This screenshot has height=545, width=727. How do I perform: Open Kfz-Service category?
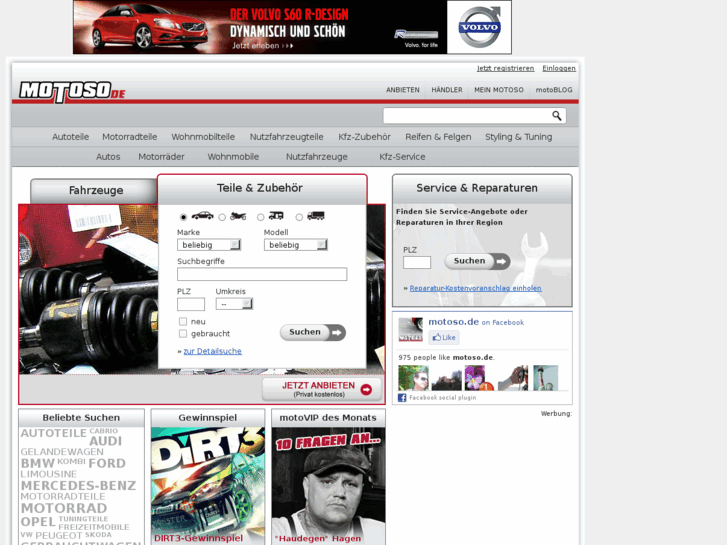(402, 157)
